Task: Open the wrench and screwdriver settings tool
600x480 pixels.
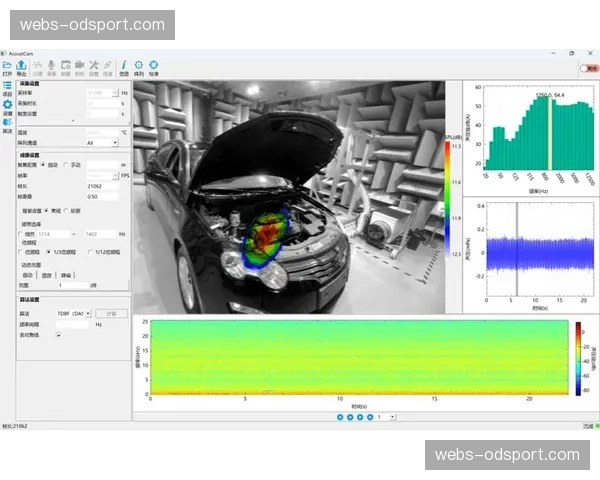Action: coord(93,65)
